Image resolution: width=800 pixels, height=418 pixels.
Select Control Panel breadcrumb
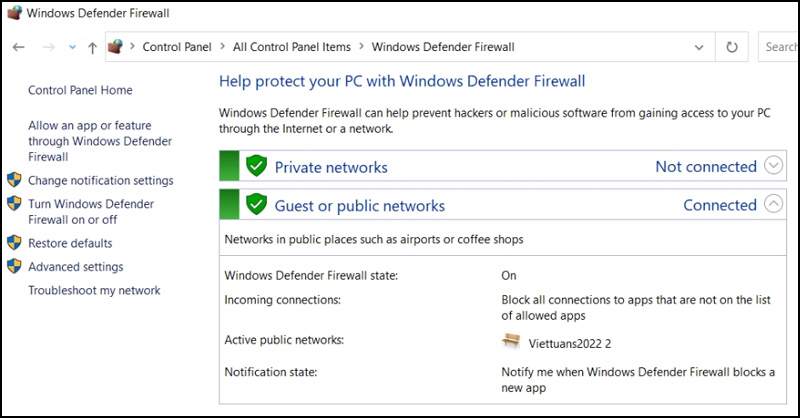pos(177,47)
